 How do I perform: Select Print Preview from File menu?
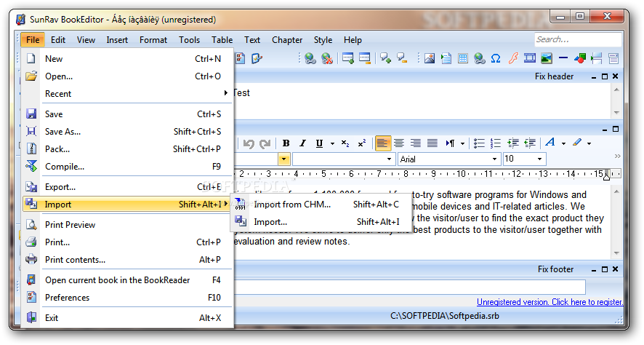(x=129, y=225)
